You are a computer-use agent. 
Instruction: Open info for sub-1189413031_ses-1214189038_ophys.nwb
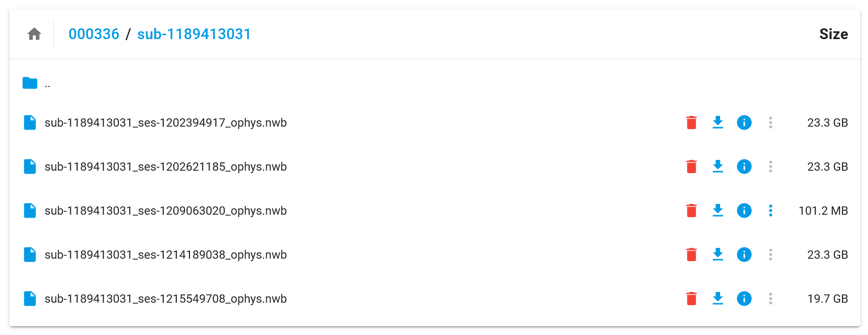click(744, 254)
